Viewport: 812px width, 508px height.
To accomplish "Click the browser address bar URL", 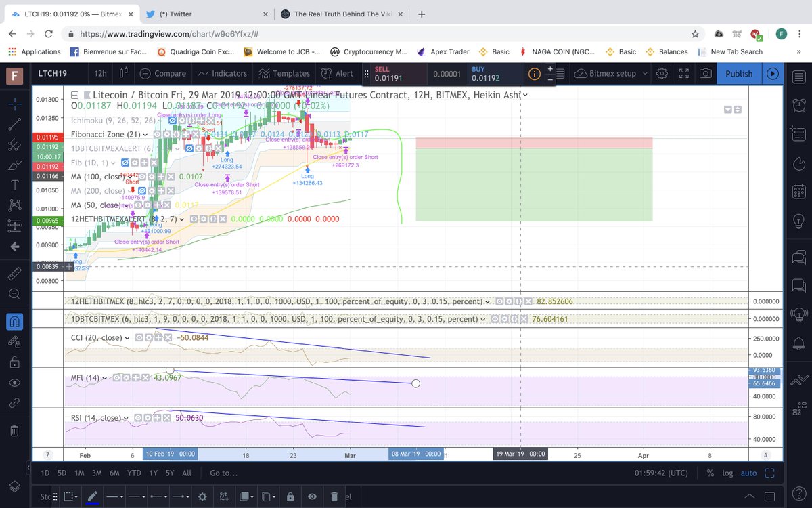I will point(169,33).
